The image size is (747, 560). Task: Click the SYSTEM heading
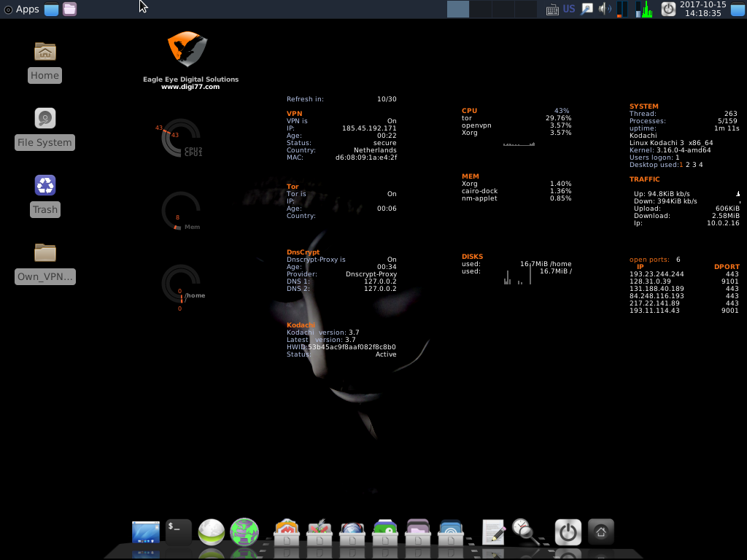click(x=643, y=106)
